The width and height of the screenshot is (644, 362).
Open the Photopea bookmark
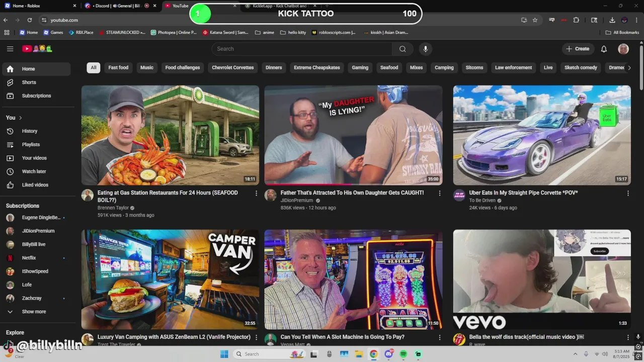coord(173,32)
